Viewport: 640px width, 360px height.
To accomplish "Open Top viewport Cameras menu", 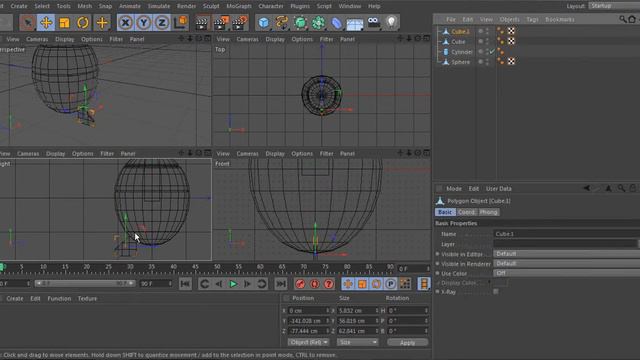I will point(247,39).
